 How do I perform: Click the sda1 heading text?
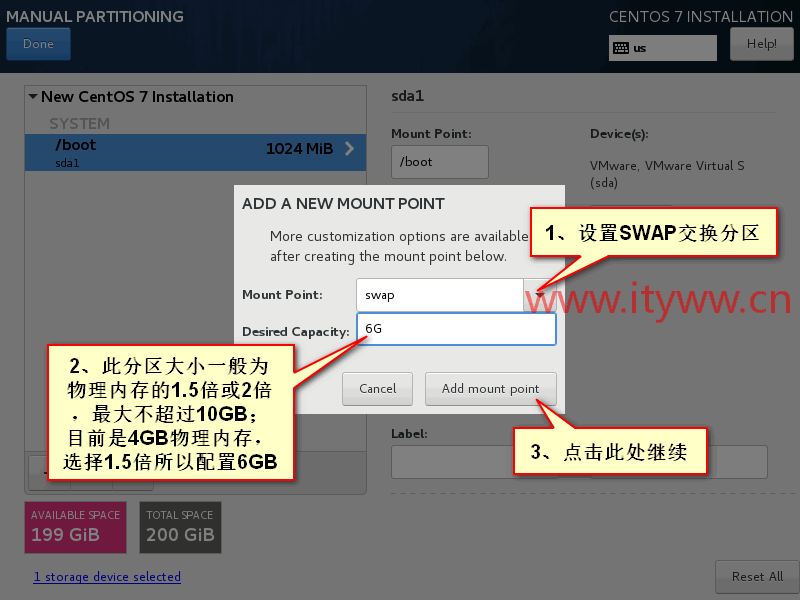click(408, 96)
